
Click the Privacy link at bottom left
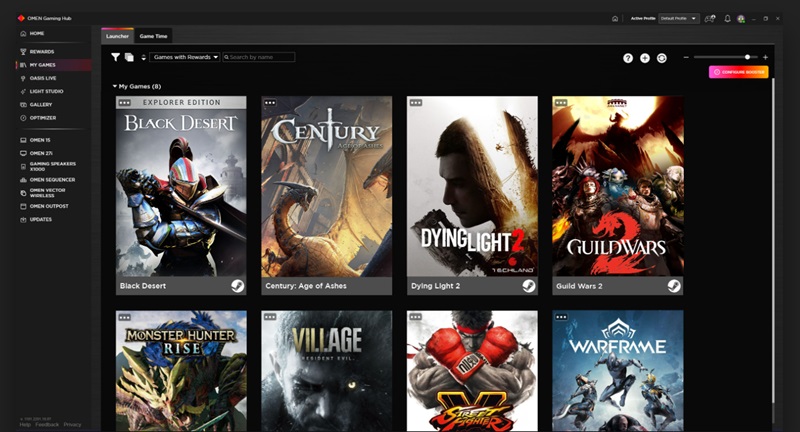72,424
